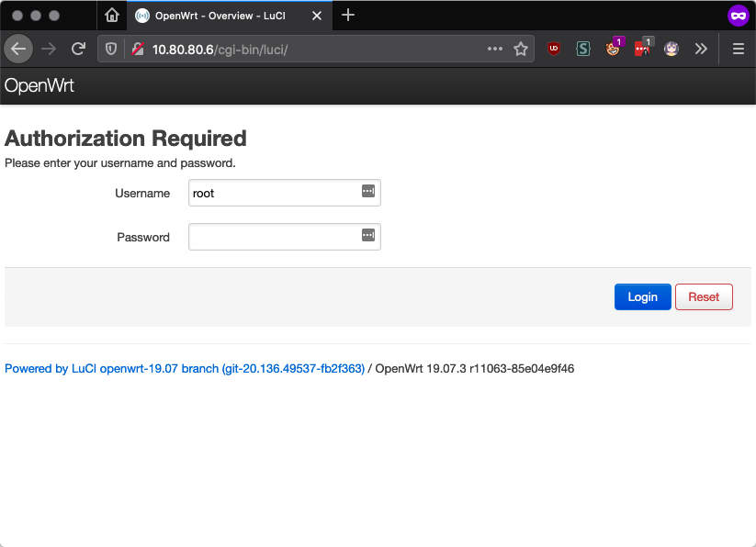The image size is (756, 547).
Task: Click the OpenWrt 19.07.3 r11063 version text
Action: [474, 369]
